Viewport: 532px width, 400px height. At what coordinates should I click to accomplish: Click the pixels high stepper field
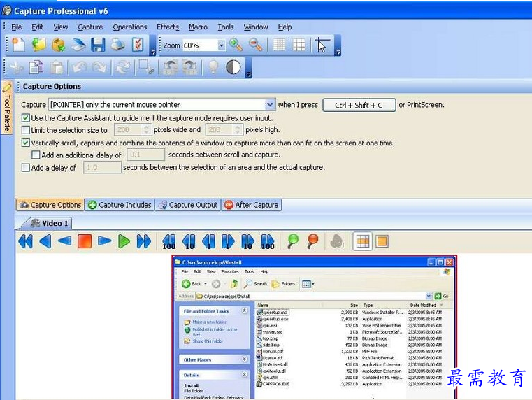click(224, 129)
